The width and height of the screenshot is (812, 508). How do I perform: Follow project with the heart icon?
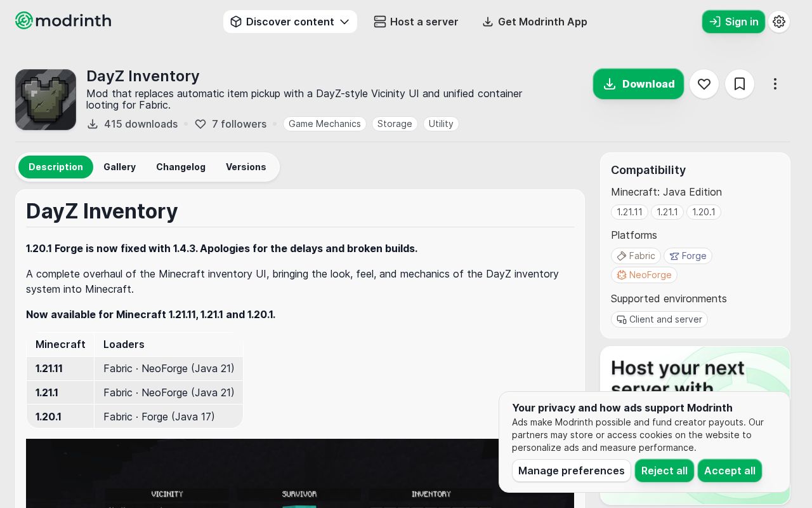704,84
